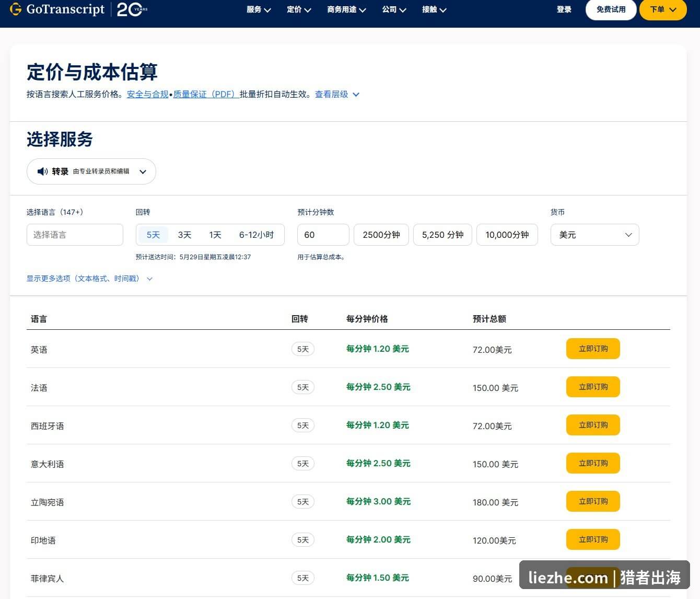Click the 预计总额 column header
This screenshot has height=599, width=700.
(x=489, y=319)
